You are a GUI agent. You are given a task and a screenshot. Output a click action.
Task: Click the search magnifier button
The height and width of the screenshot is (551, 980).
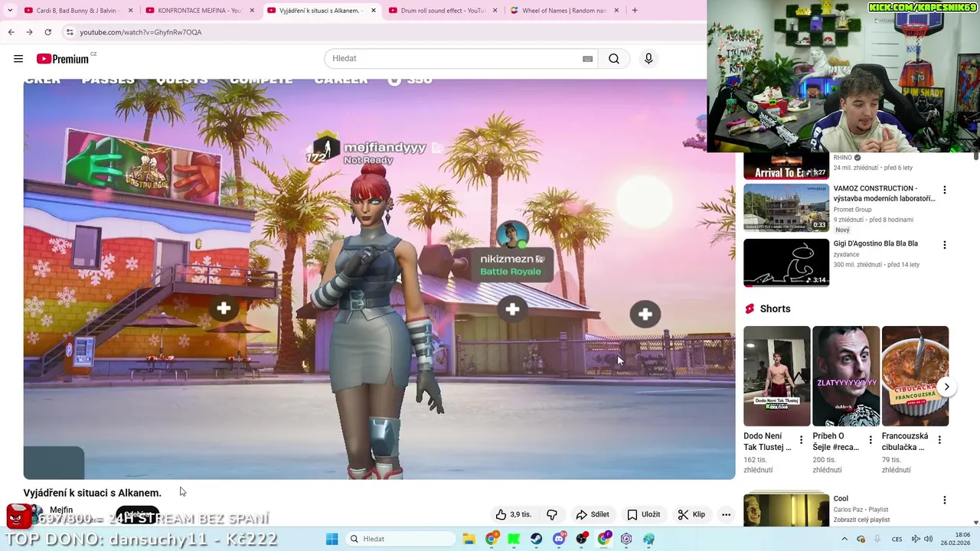click(614, 58)
